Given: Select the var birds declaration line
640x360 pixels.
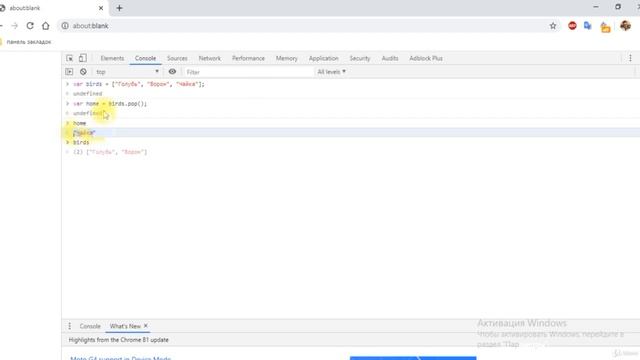Looking at the screenshot, I should (139, 84).
